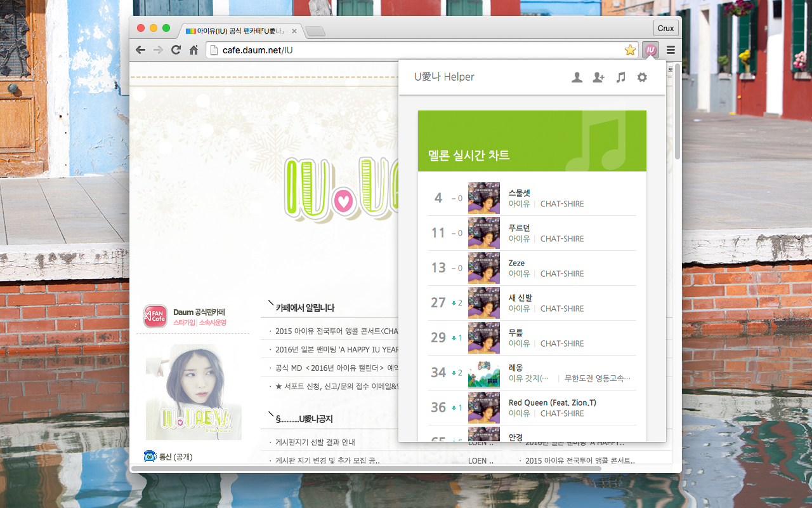Click the 새 신발 album thumbnail
The width and height of the screenshot is (812, 508).
[484, 303]
